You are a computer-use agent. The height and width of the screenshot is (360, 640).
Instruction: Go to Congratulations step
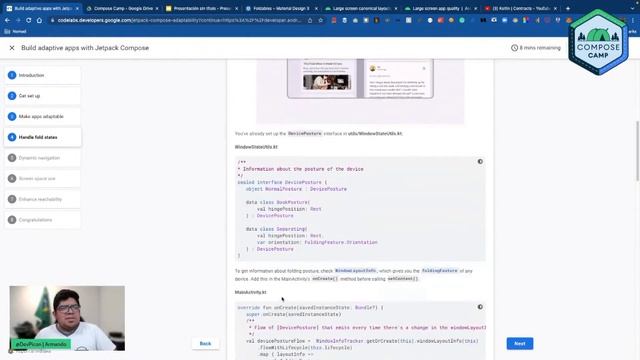[43, 220]
